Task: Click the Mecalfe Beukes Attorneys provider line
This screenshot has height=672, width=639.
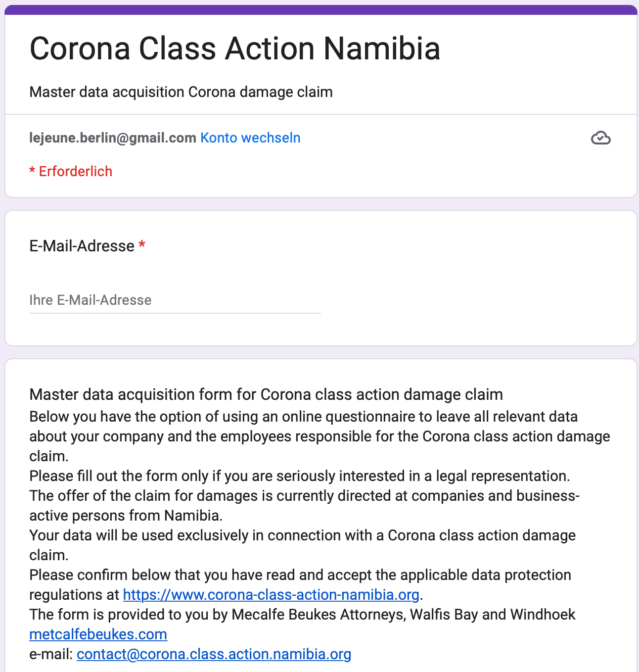Action: [302, 614]
